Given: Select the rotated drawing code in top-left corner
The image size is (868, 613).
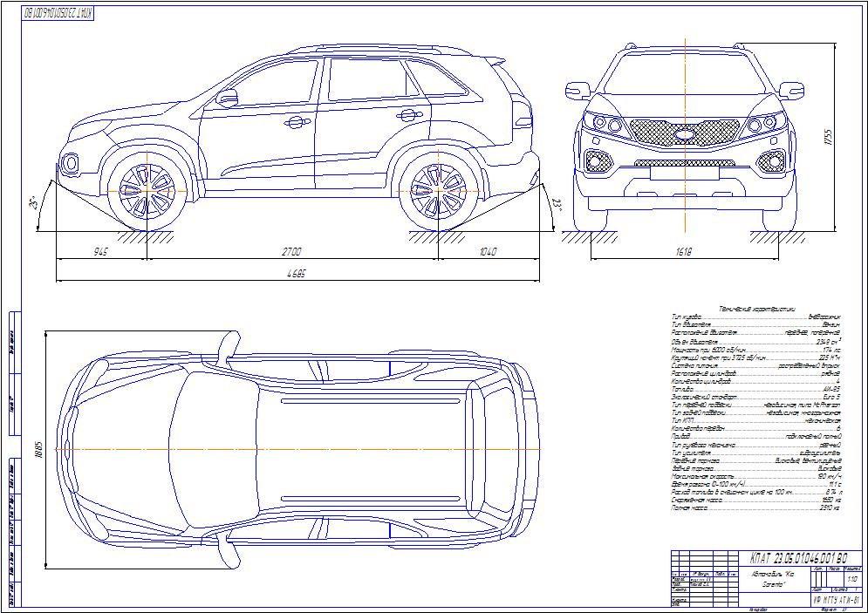Looking at the screenshot, I should click(x=58, y=13).
